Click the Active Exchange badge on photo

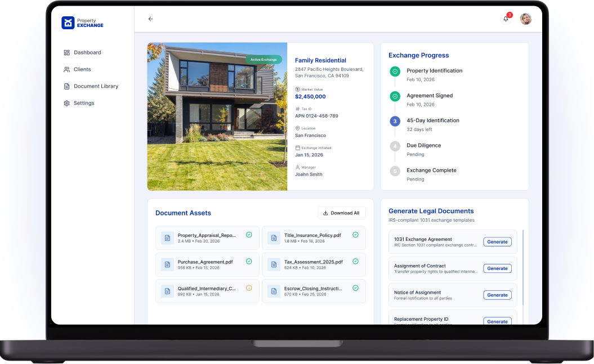[263, 60]
